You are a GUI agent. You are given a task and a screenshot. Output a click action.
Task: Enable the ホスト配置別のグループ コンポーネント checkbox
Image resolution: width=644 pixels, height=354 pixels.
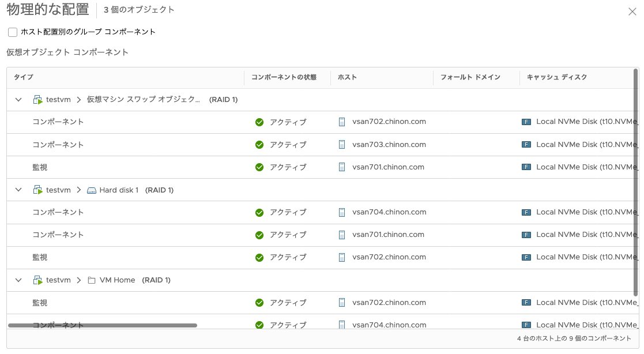point(13,32)
